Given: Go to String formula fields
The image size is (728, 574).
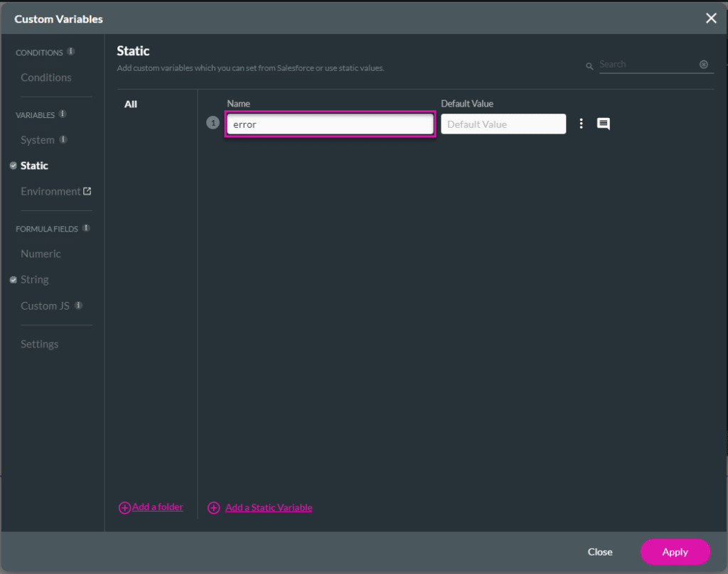Looking at the screenshot, I should tap(35, 280).
